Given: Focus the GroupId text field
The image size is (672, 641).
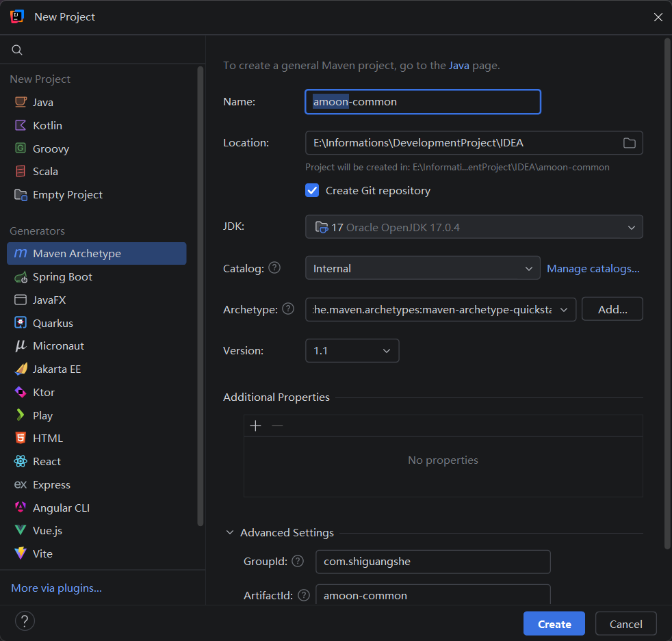Looking at the screenshot, I should coord(433,562).
